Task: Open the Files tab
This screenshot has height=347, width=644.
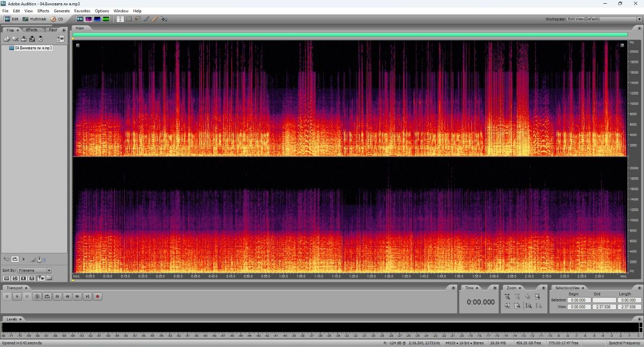Action: click(x=10, y=30)
